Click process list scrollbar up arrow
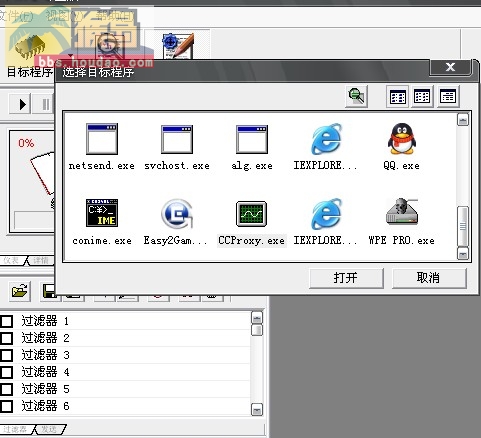 tap(463, 120)
